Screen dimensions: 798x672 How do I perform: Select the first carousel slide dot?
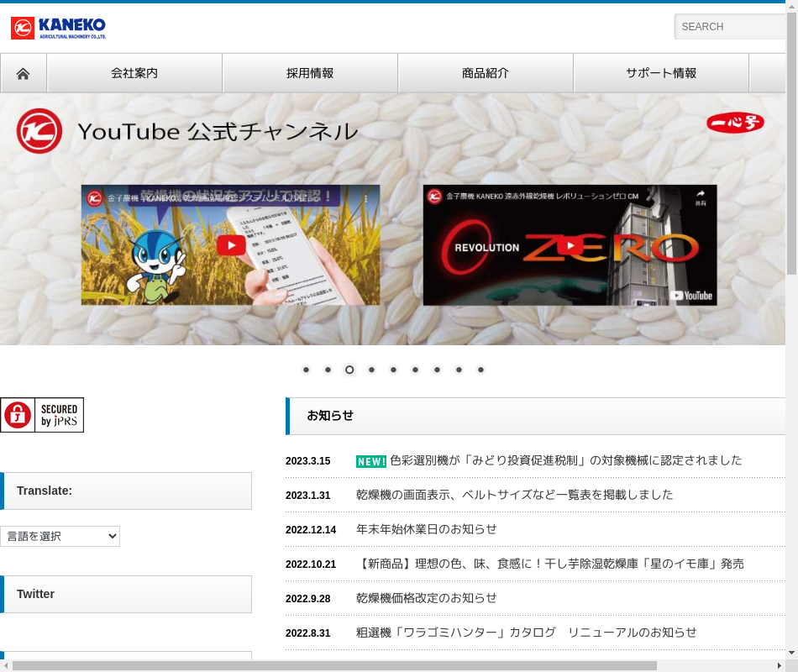306,370
